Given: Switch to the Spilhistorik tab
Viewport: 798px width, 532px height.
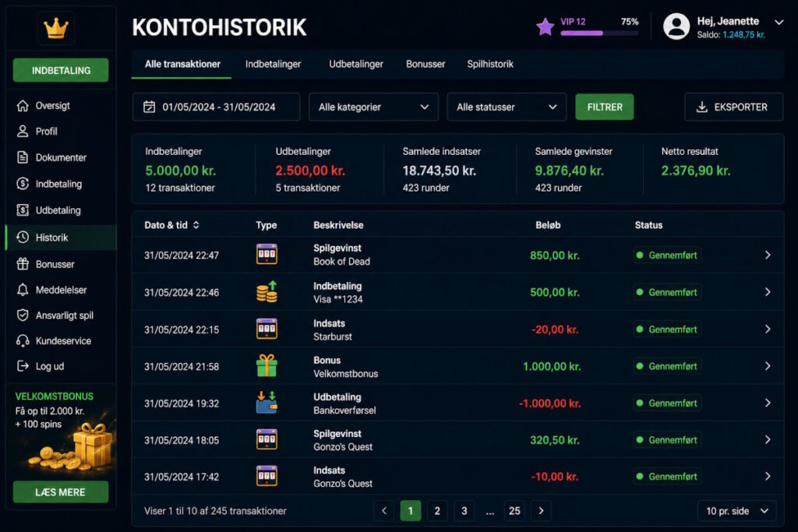Looking at the screenshot, I should coord(490,64).
